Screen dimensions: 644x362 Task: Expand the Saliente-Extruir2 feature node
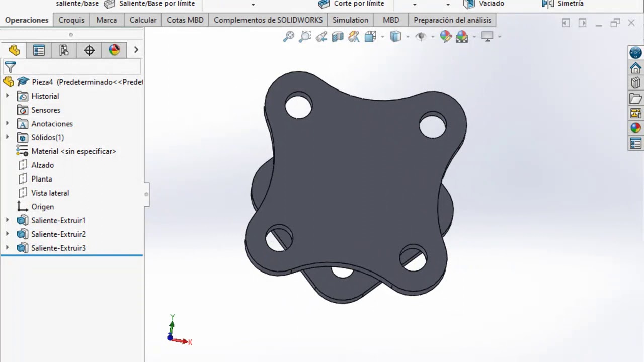[7, 234]
